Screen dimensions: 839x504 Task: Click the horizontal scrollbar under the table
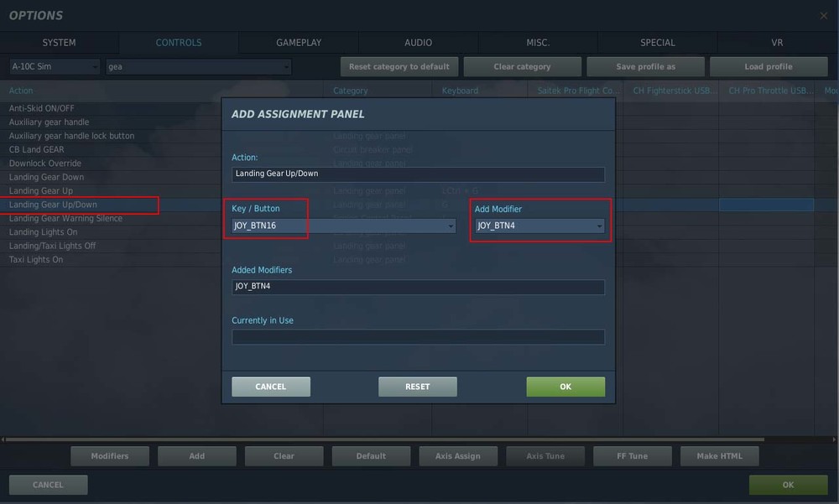(384, 439)
